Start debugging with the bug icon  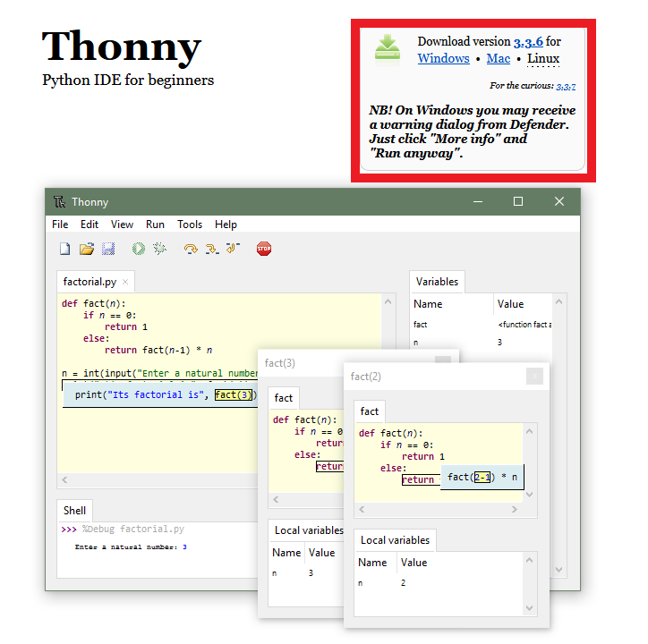(159, 249)
